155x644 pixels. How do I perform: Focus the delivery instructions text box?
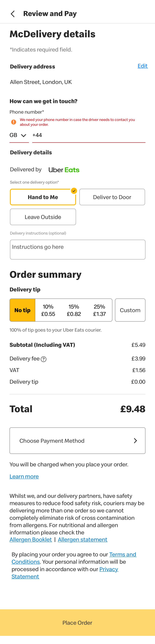tap(77, 249)
